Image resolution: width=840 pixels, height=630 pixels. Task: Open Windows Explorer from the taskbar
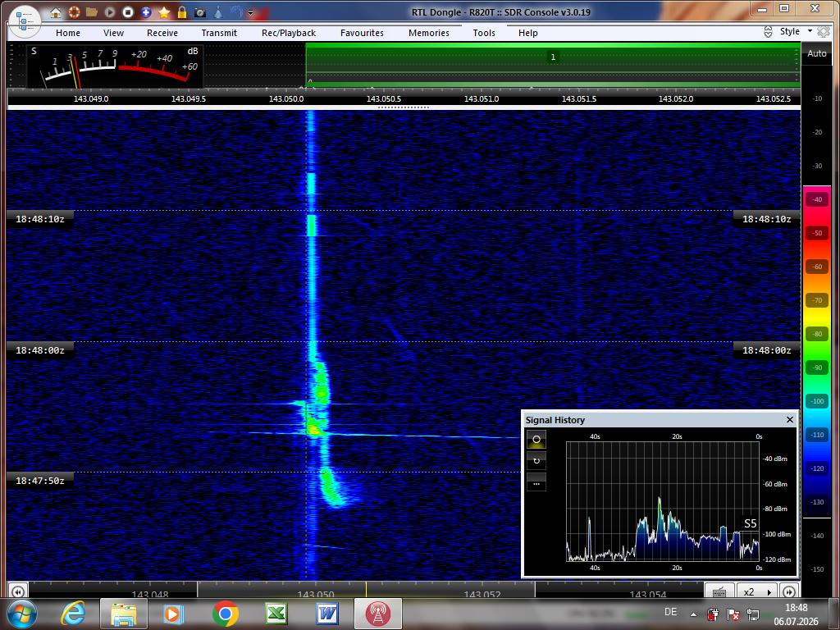point(124,614)
